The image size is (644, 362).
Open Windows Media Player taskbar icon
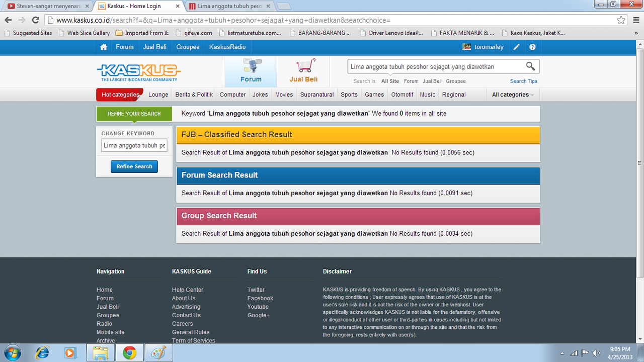[x=70, y=353]
